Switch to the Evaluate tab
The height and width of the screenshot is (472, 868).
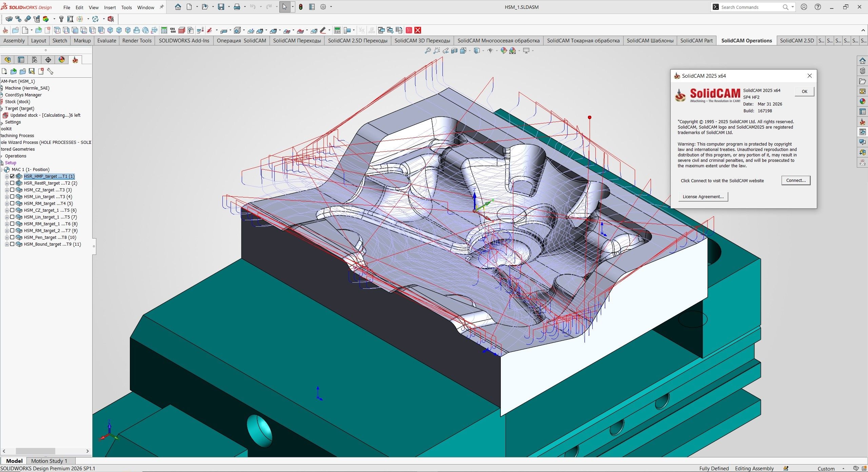(107, 40)
